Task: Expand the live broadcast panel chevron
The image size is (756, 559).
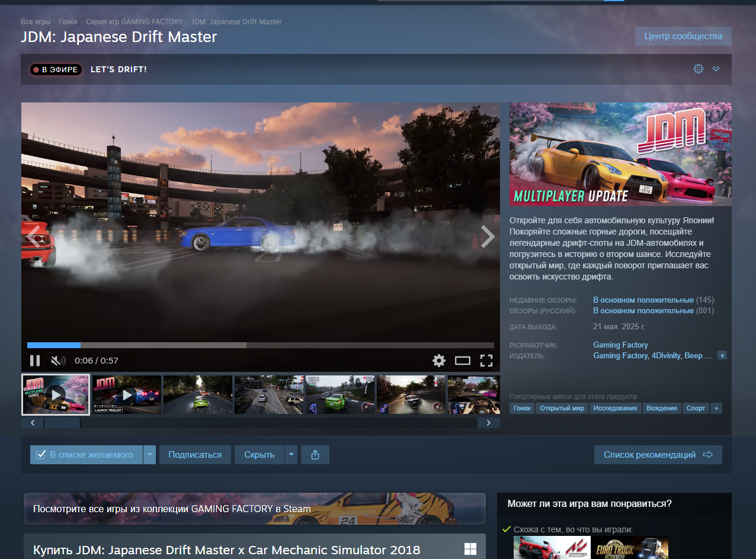Action: point(716,69)
